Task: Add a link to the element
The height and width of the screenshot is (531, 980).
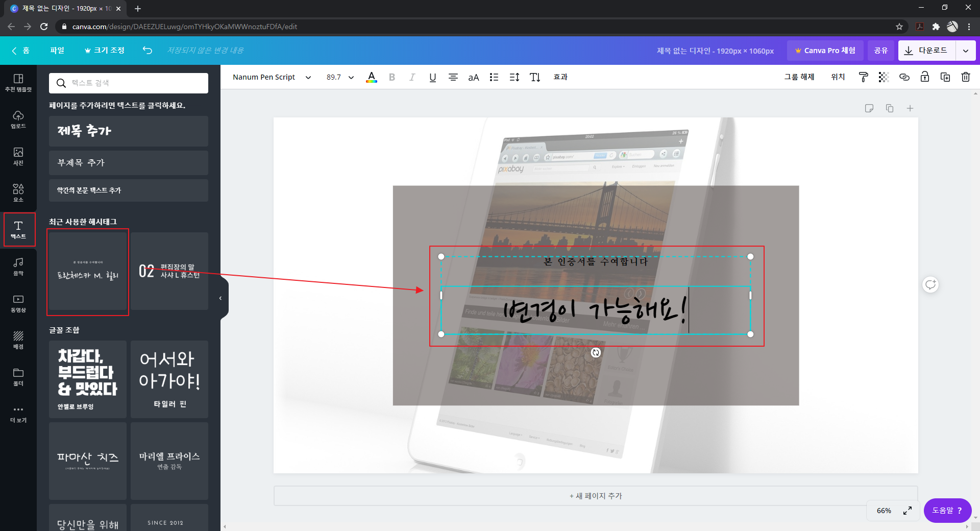Action: point(904,77)
